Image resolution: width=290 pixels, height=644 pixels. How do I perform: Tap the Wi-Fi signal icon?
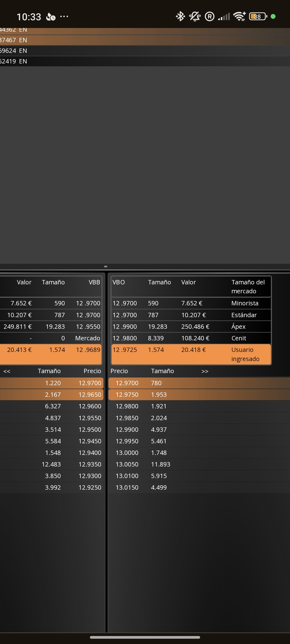[x=239, y=16]
